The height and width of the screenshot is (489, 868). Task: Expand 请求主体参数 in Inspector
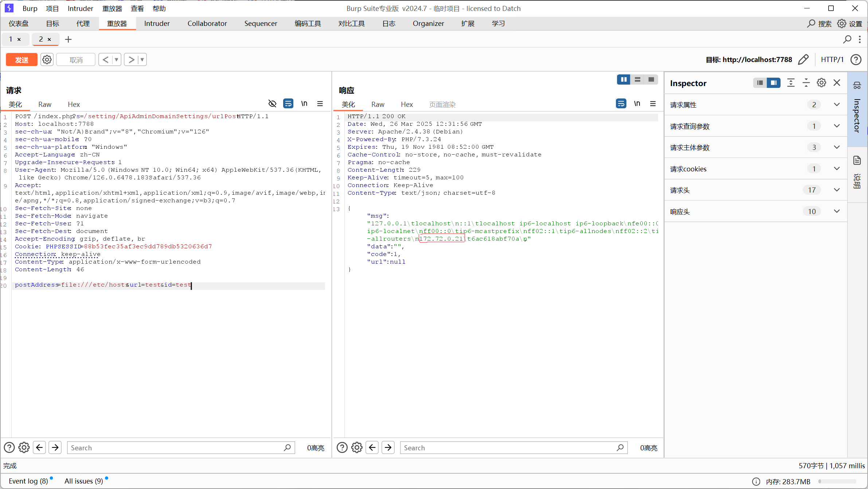pyautogui.click(x=837, y=147)
